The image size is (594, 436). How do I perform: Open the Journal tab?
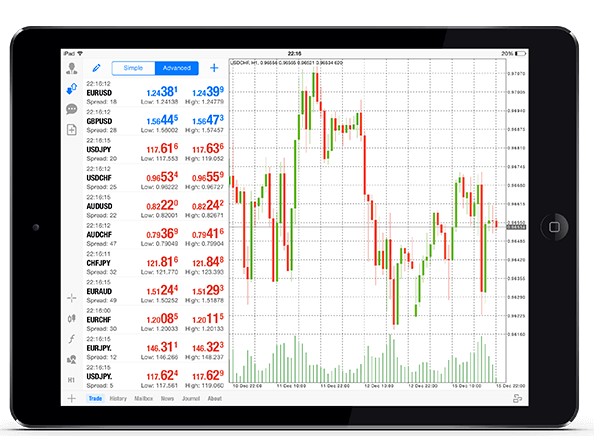[191, 398]
